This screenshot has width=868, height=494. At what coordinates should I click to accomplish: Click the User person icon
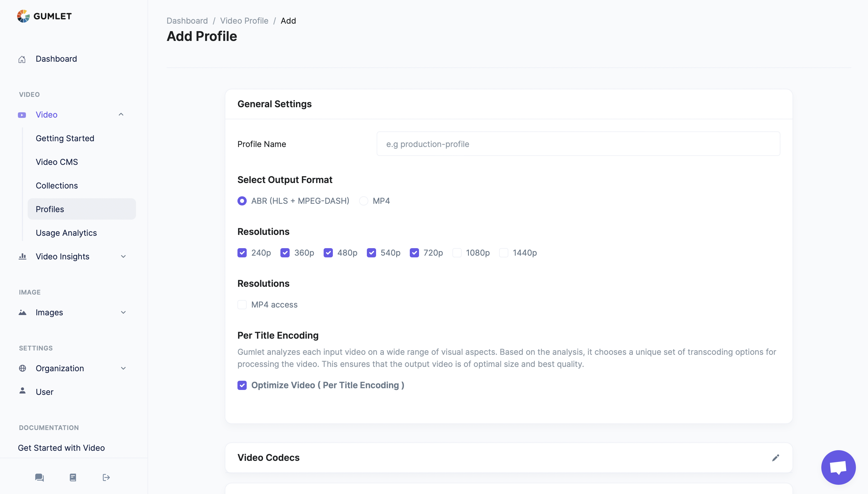22,391
